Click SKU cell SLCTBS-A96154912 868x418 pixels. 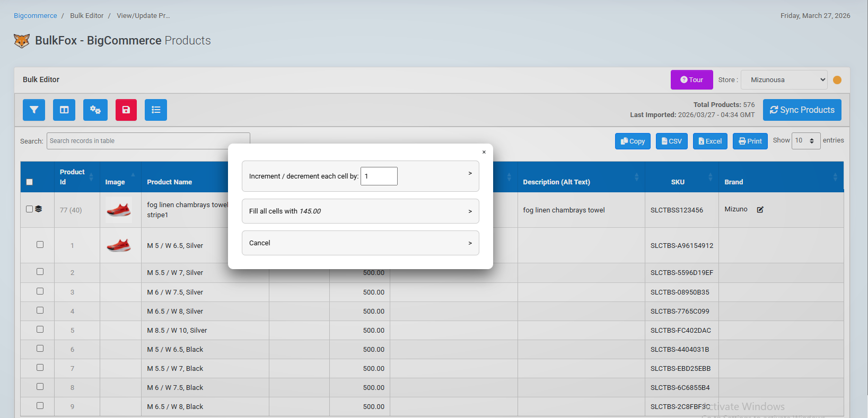click(x=682, y=246)
